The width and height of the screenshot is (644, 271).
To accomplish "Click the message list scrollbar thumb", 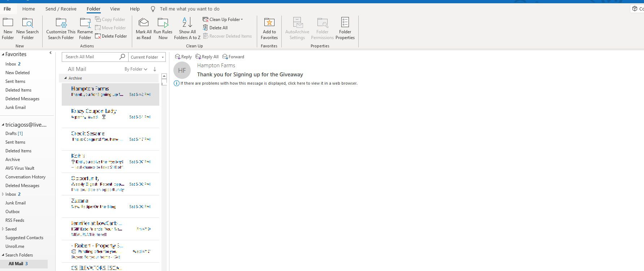I will pos(164,82).
